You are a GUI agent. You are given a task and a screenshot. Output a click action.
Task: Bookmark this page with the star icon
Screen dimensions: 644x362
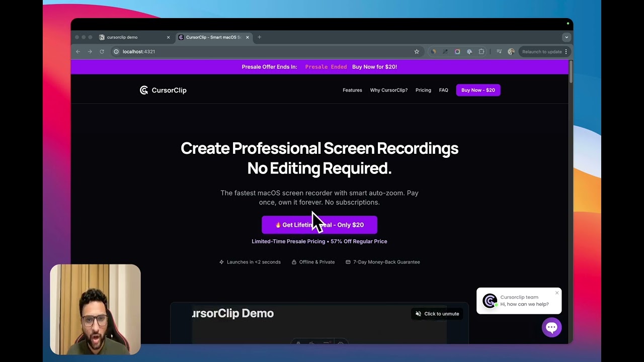[x=417, y=52]
